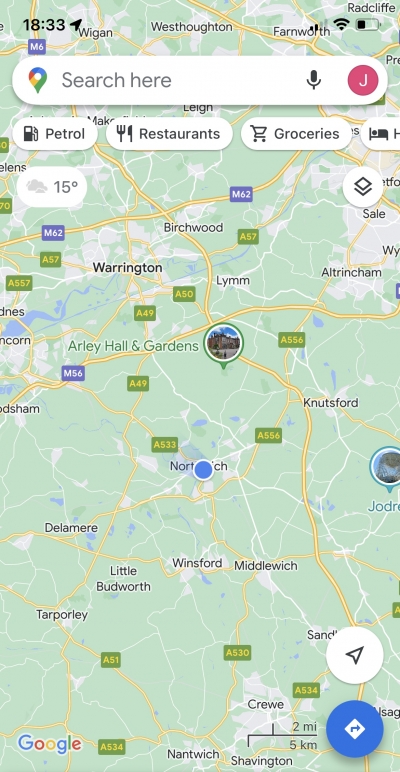
Task: Tap the M62 motorway shield near Birchwood
Action: tap(241, 194)
